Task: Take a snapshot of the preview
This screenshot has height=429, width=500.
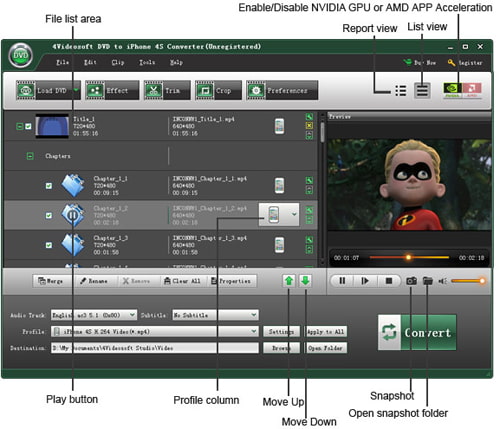Action: point(411,281)
